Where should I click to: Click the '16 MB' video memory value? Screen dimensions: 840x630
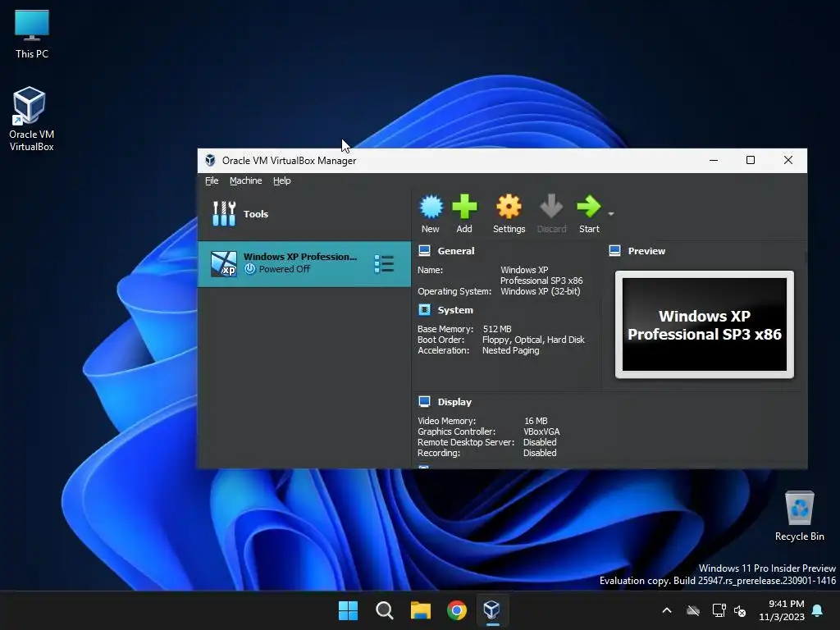tap(536, 421)
